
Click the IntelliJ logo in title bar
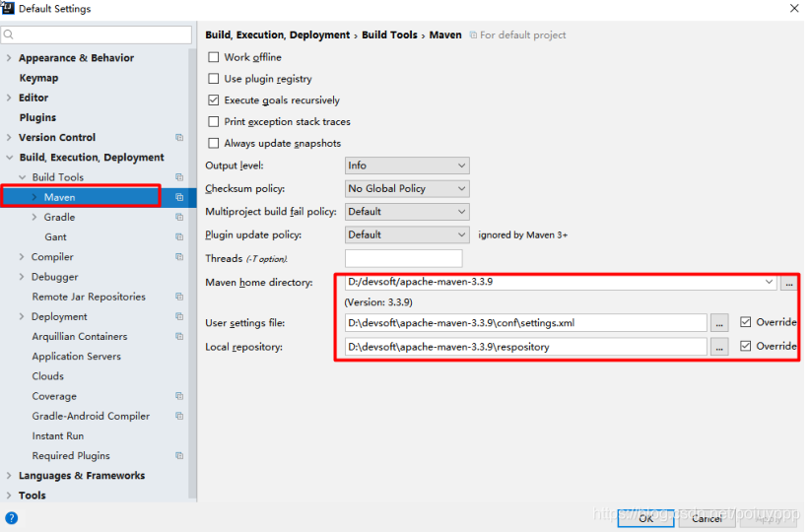(7, 7)
